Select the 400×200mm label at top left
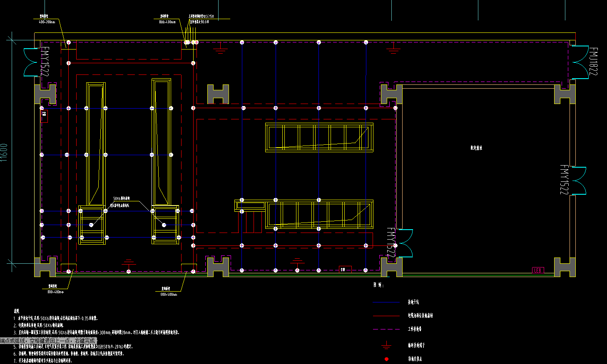Viewport: 607px width, 364px height. click(47, 22)
